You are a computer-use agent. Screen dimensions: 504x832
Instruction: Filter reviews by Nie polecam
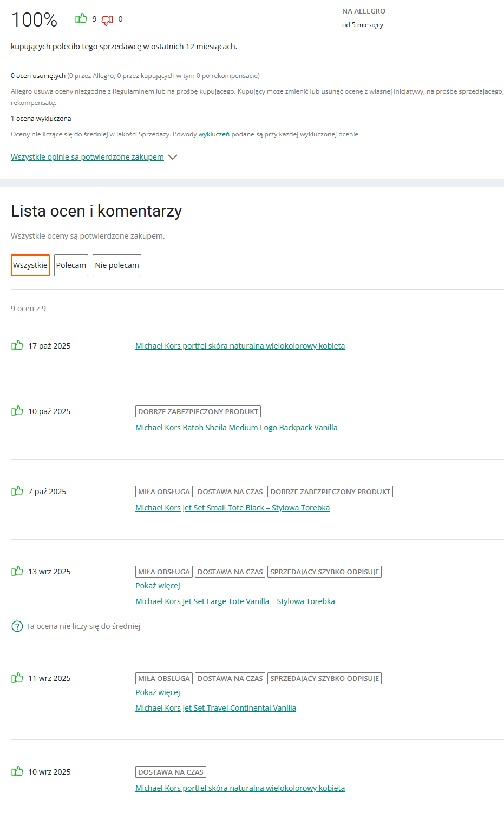pyautogui.click(x=117, y=265)
